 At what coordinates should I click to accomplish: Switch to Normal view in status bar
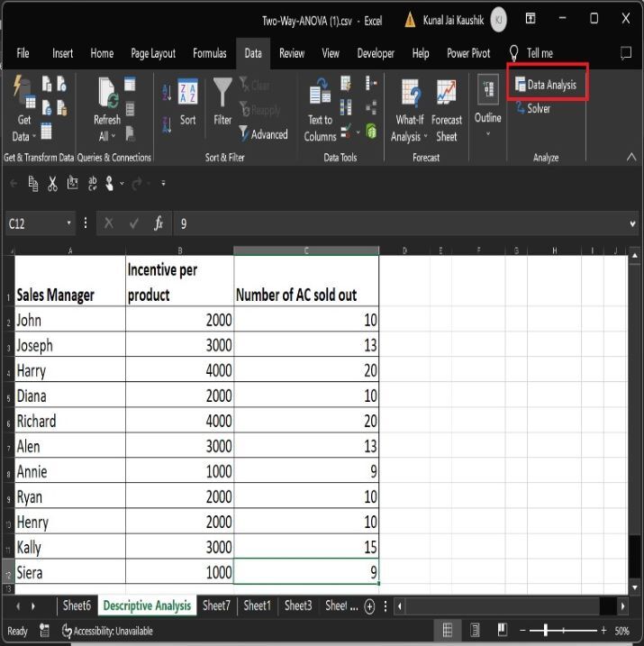click(447, 631)
